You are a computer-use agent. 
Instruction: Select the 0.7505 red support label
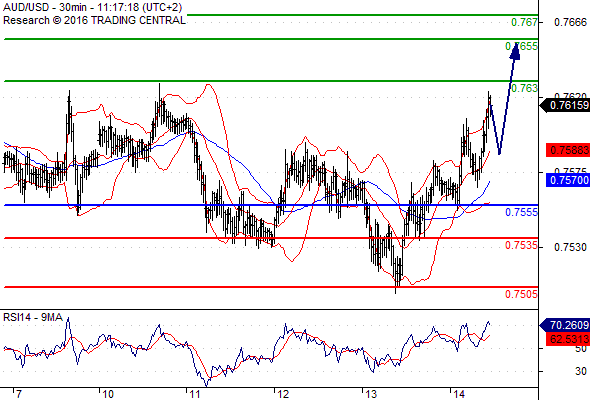point(521,294)
